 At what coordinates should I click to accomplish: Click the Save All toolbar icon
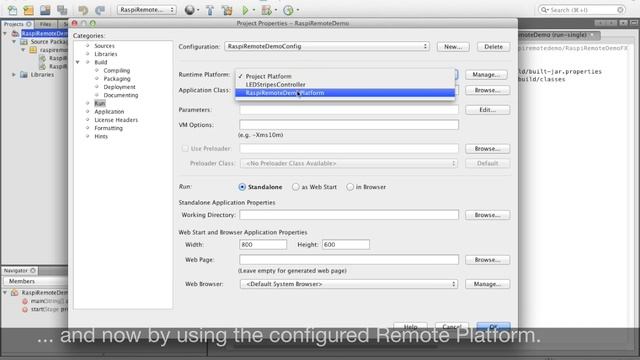(x=62, y=10)
